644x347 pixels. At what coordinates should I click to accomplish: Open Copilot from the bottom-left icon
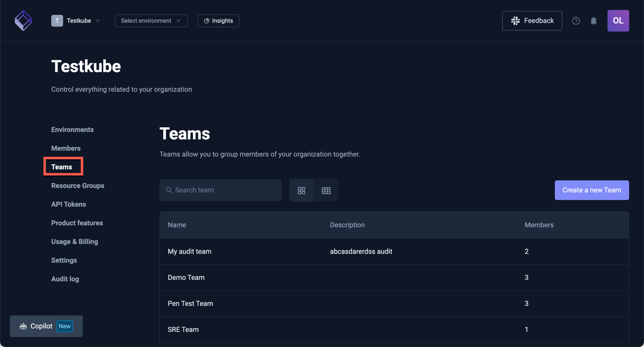[x=23, y=326]
